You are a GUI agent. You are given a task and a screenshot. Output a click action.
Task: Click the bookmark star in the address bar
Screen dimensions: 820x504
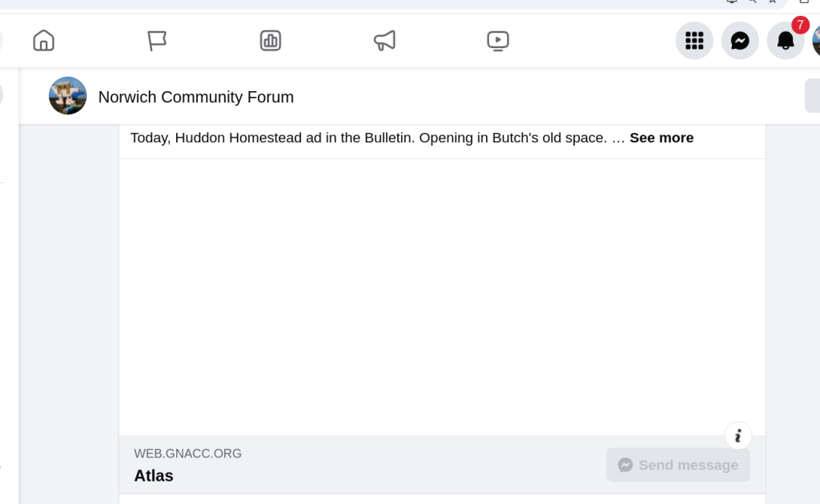773,2
